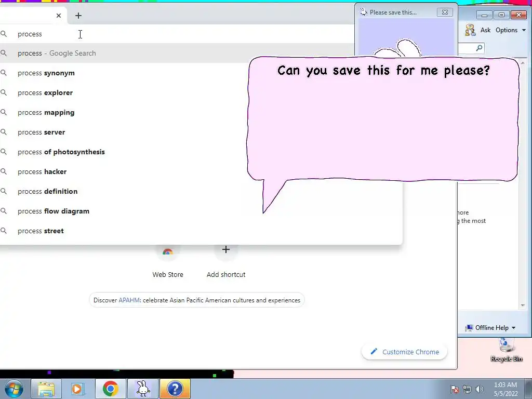Viewport: 532px width, 399px height.
Task: Click the Help window scrollbar up arrow
Action: tap(523, 63)
